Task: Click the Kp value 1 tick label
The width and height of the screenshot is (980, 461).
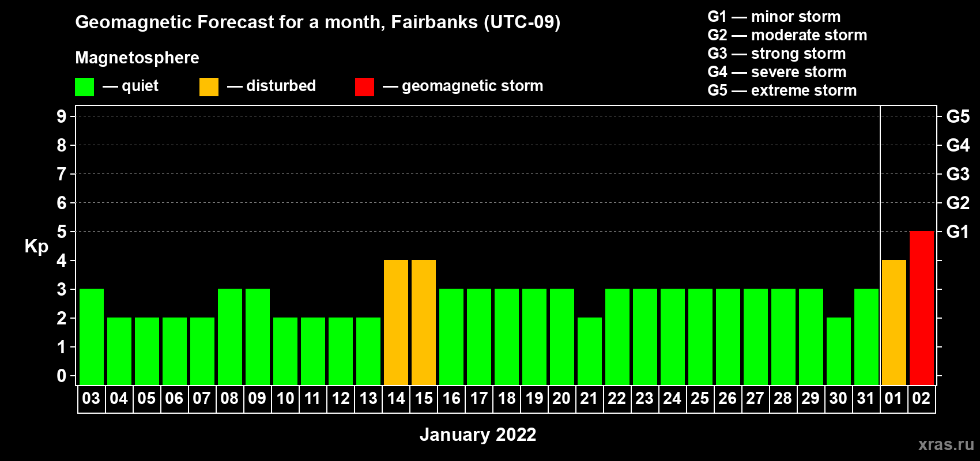Action: (x=62, y=347)
